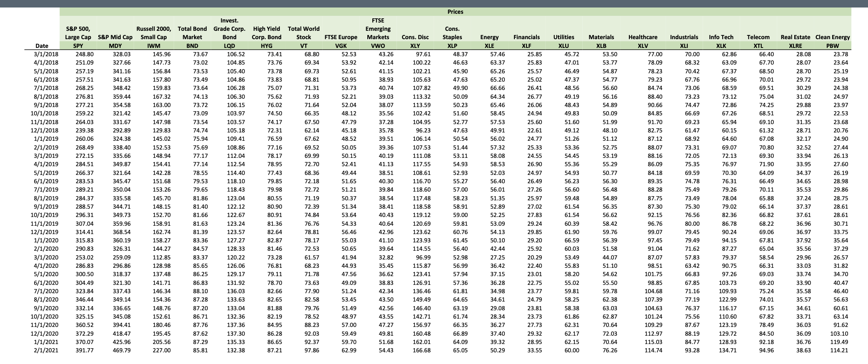Screen dimensions: 868x364
Task: Click the date cell "2/1/2021"
Action: (x=46, y=350)
